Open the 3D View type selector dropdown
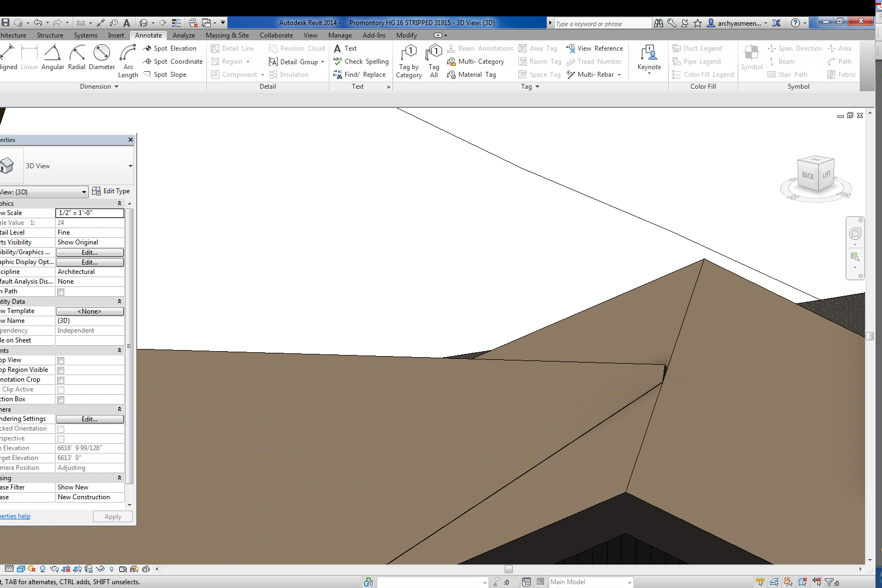The height and width of the screenshot is (588, 882). 130,166
